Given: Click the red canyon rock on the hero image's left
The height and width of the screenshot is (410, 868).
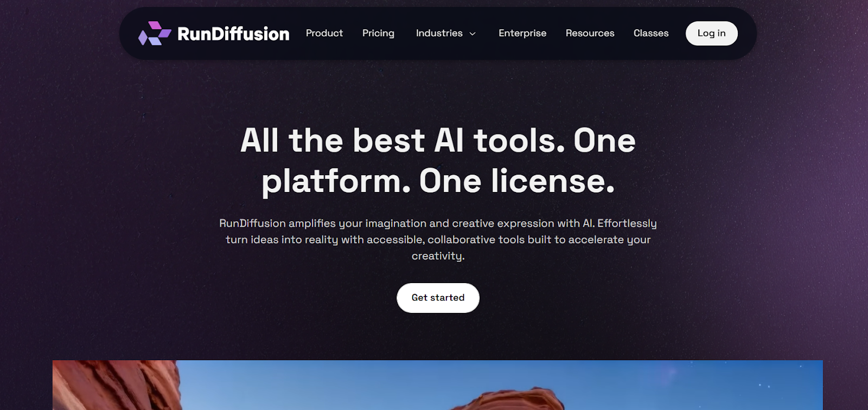Looking at the screenshot, I should (114, 385).
